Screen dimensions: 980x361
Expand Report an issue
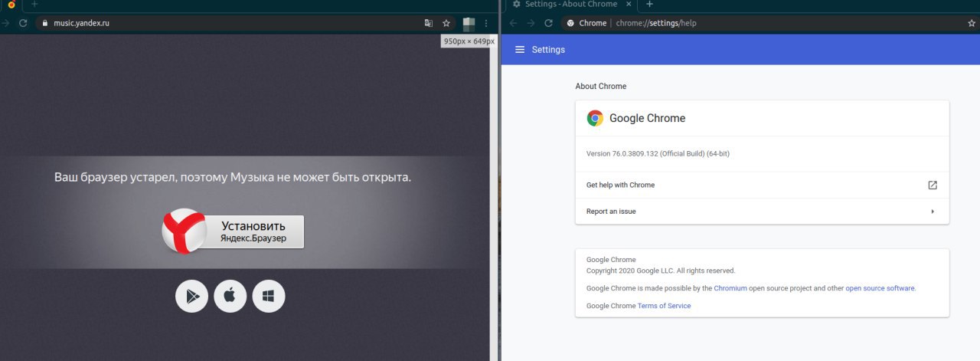(762, 211)
